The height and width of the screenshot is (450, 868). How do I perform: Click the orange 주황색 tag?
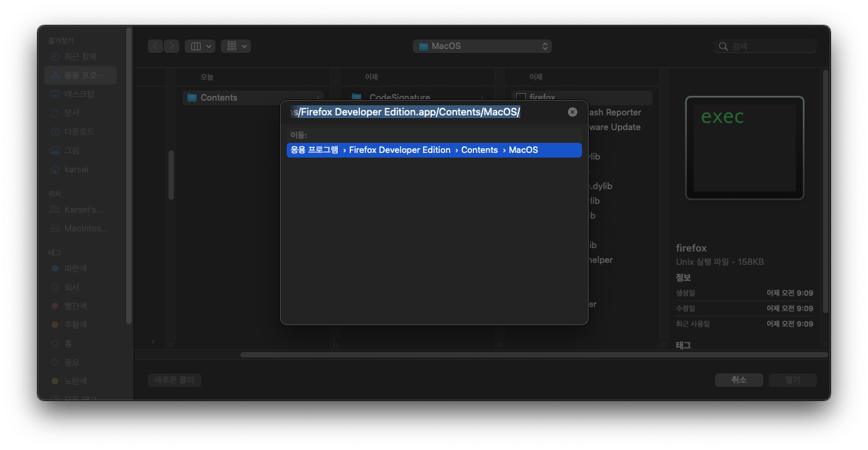point(81,325)
